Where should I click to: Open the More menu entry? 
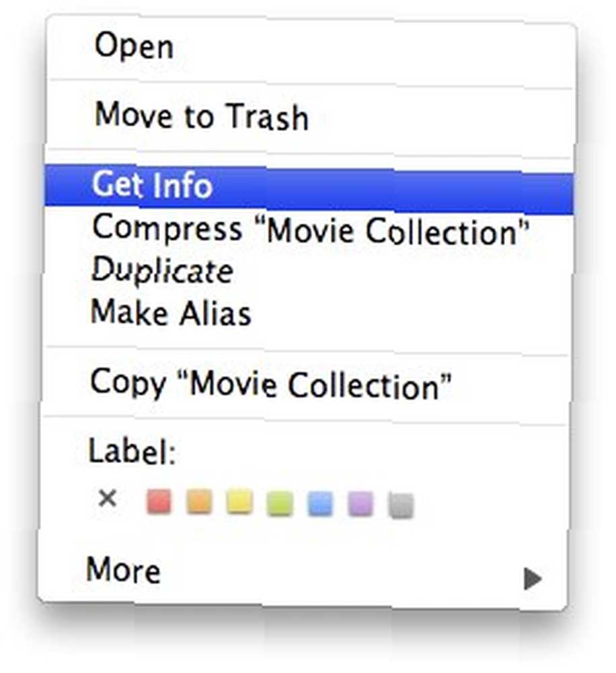point(303,571)
